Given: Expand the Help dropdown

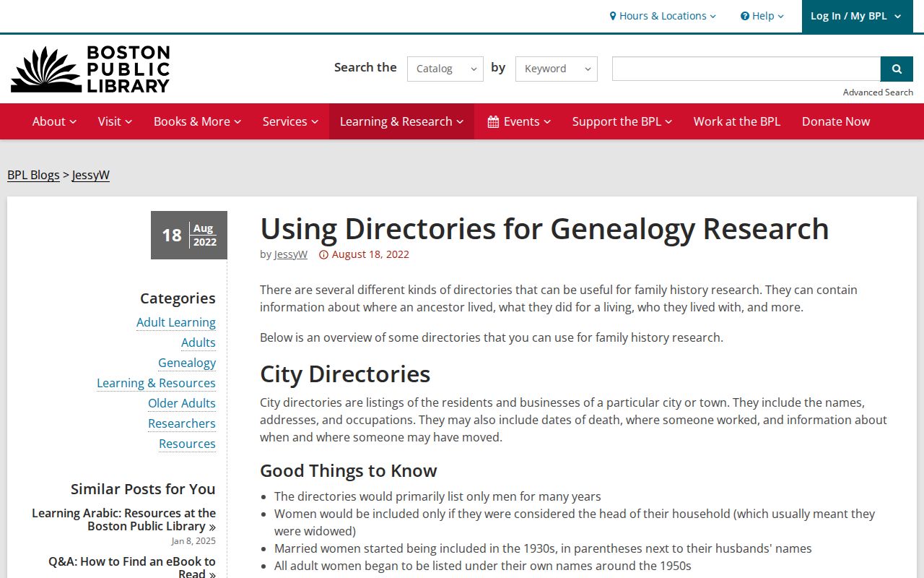Looking at the screenshot, I should 762,16.
